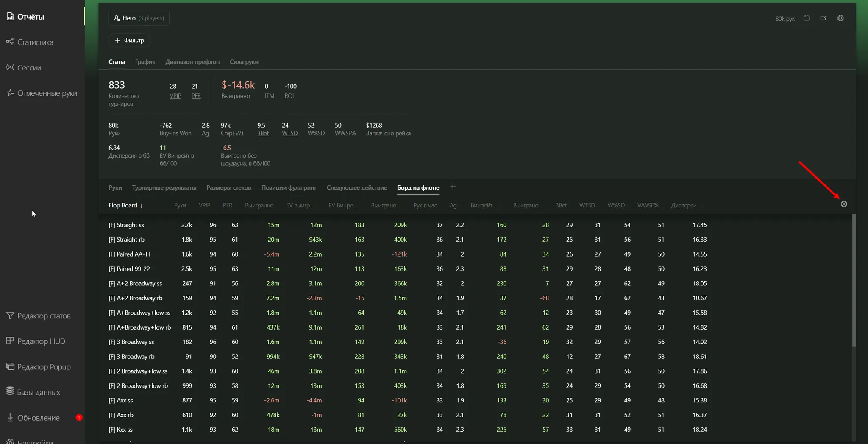Click the Фильтр add filter button
This screenshot has width=868, height=444.
coord(130,40)
